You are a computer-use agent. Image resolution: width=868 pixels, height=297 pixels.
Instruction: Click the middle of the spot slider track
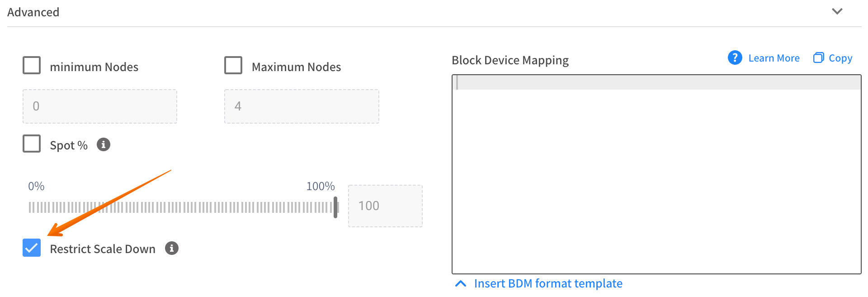[182, 207]
